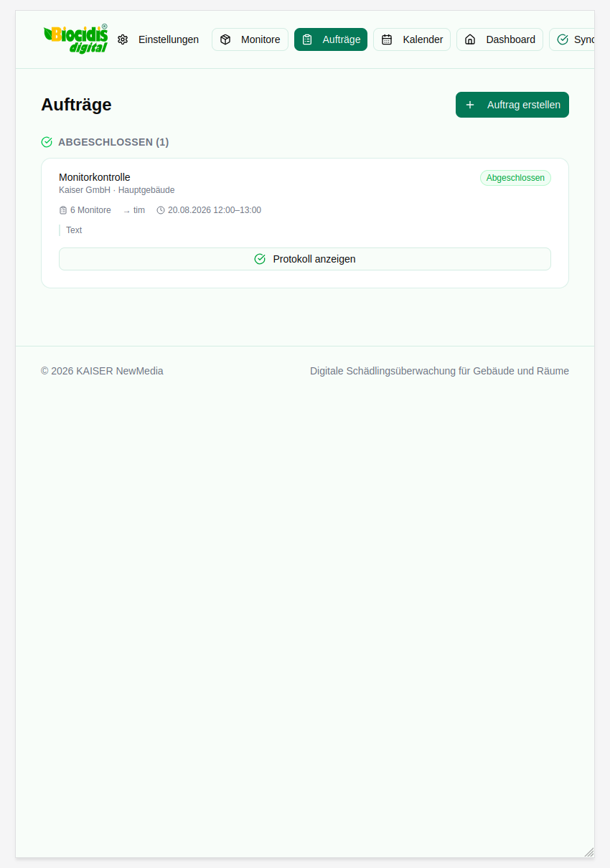Go to the Dashboard tab
This screenshot has width=610, height=868.
tap(499, 39)
